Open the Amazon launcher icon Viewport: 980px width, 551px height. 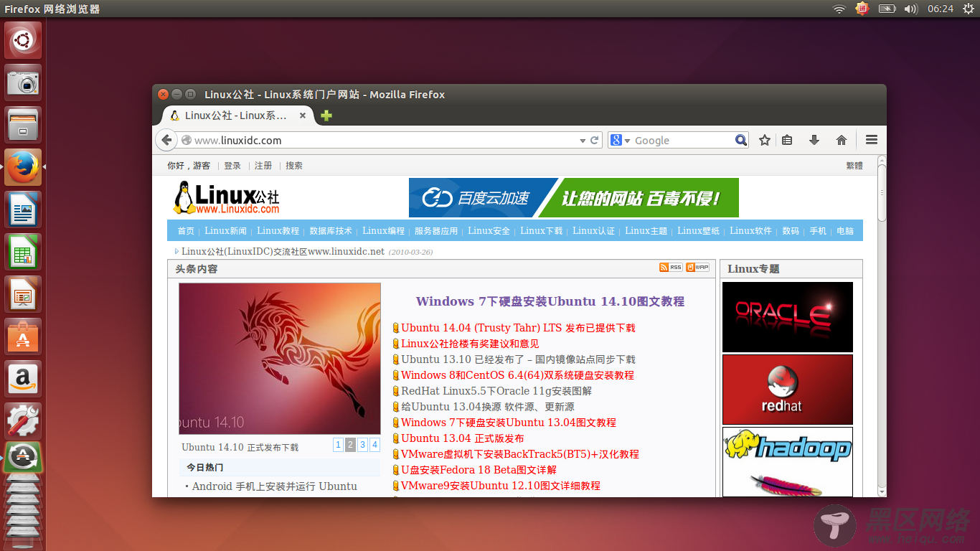pyautogui.click(x=24, y=379)
